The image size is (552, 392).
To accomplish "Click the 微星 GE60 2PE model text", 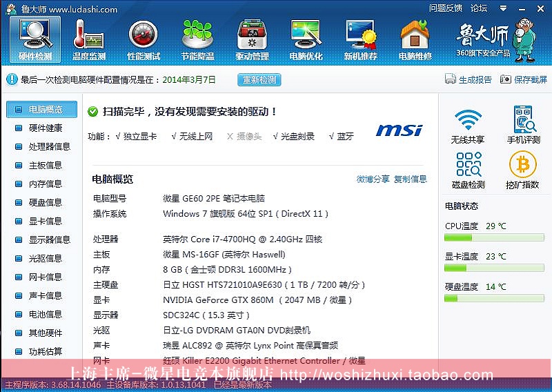I will tap(214, 199).
